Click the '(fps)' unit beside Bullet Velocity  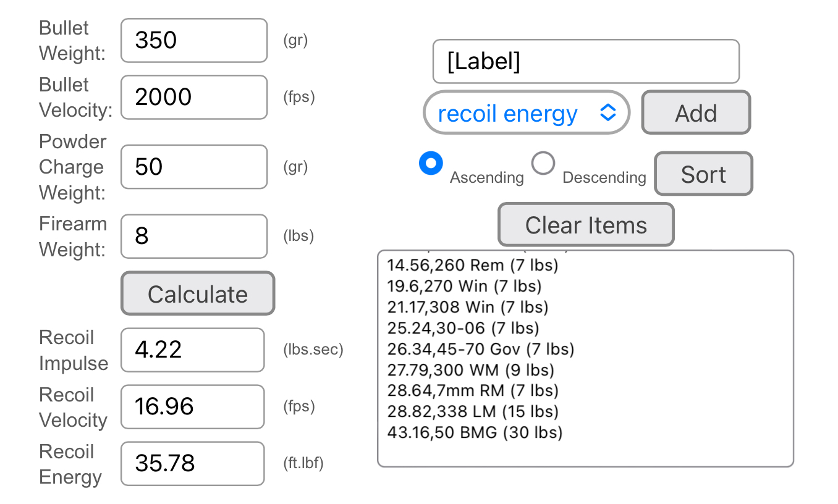click(299, 97)
